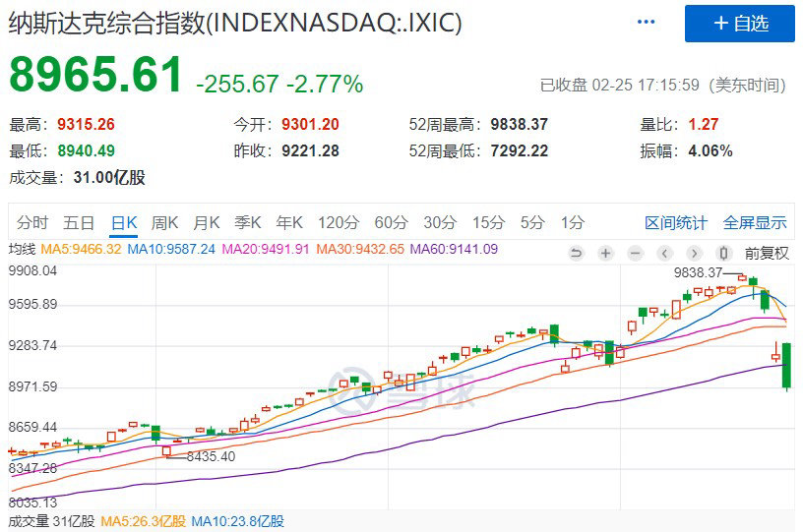Pan chart right with right chevron
The width and height of the screenshot is (803, 532).
694,253
